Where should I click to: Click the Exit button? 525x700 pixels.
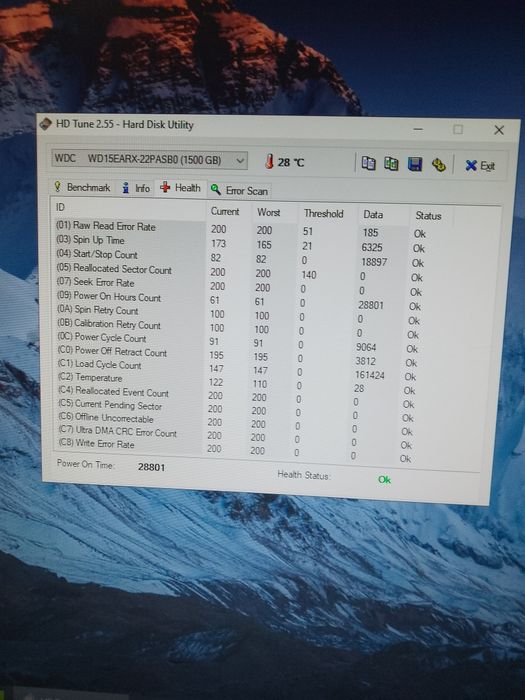pyautogui.click(x=480, y=166)
